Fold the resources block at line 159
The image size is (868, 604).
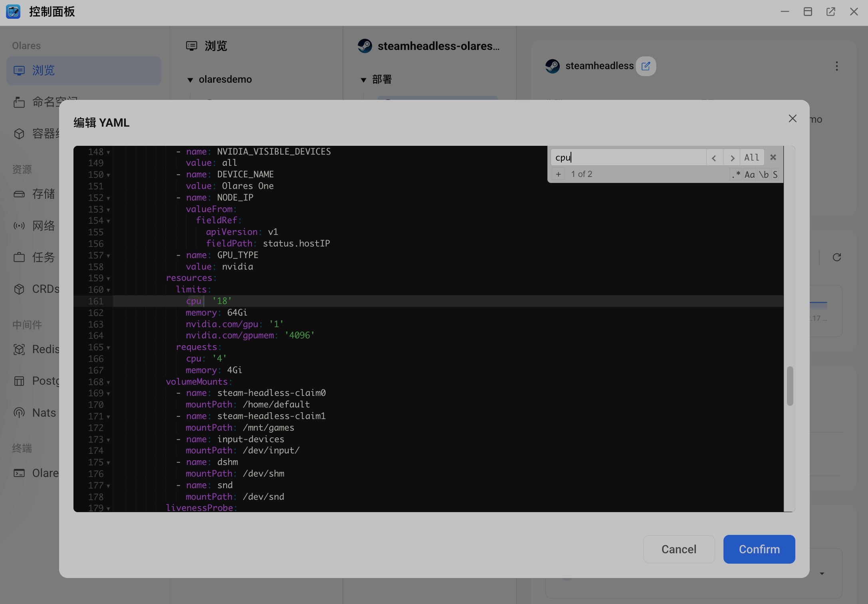(x=108, y=278)
